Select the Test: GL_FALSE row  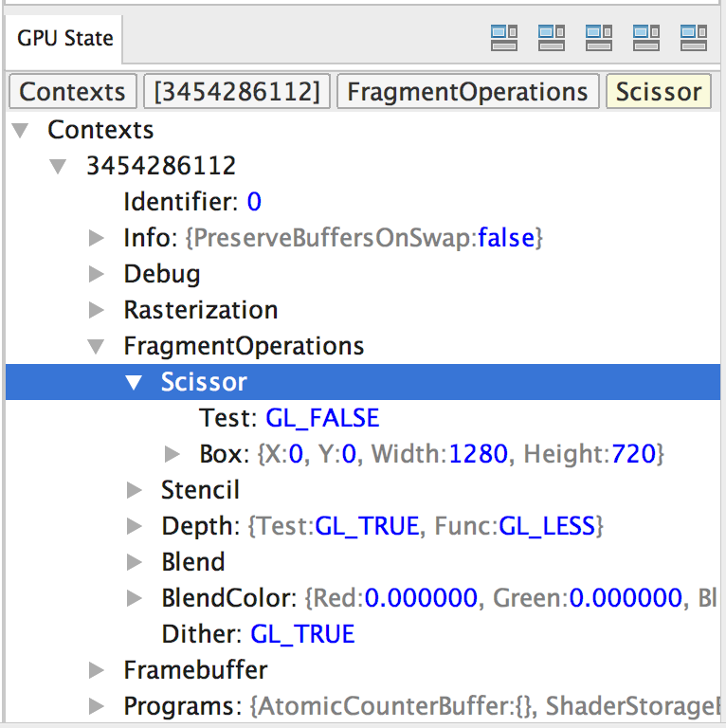point(289,418)
